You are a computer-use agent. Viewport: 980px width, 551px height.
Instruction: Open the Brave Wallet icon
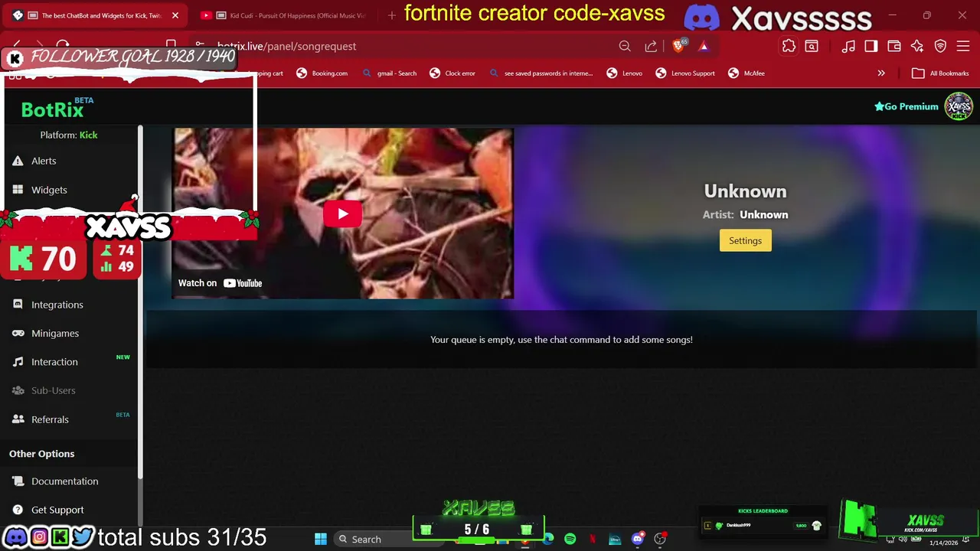tap(894, 47)
